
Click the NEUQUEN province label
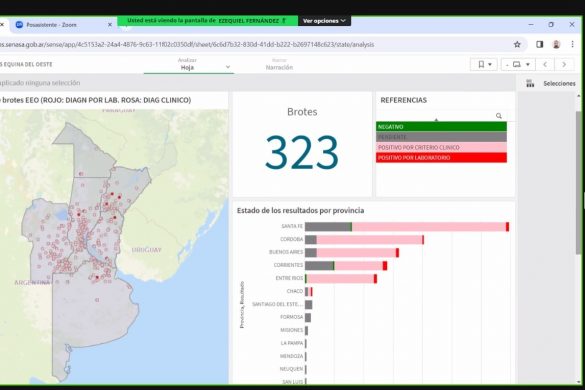coord(292,369)
